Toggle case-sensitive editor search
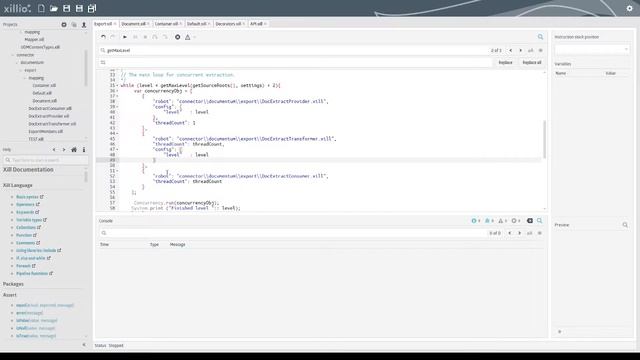Viewport: 640px width, 360px height. click(531, 50)
